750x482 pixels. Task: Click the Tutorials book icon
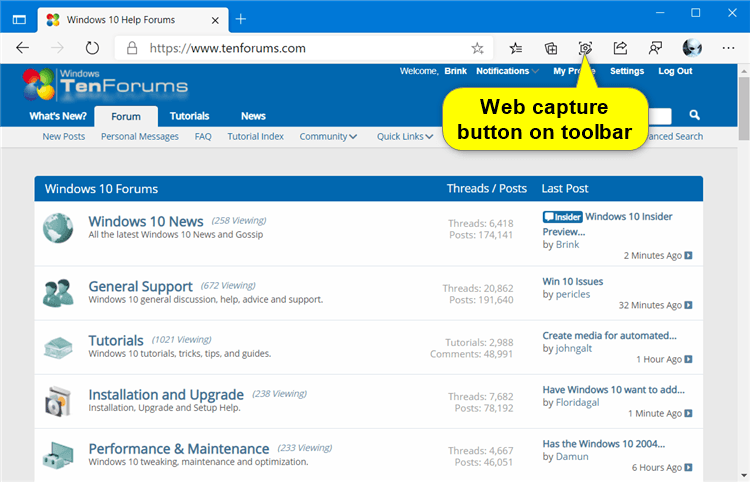click(58, 348)
